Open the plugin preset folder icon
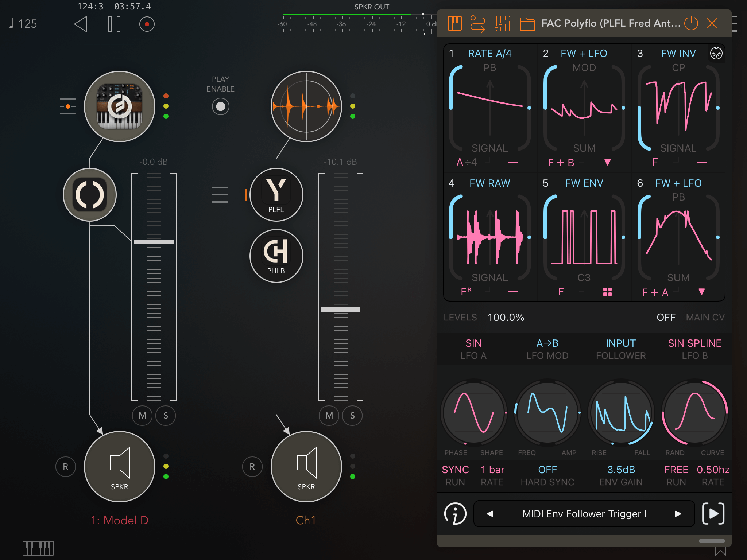 tap(527, 24)
